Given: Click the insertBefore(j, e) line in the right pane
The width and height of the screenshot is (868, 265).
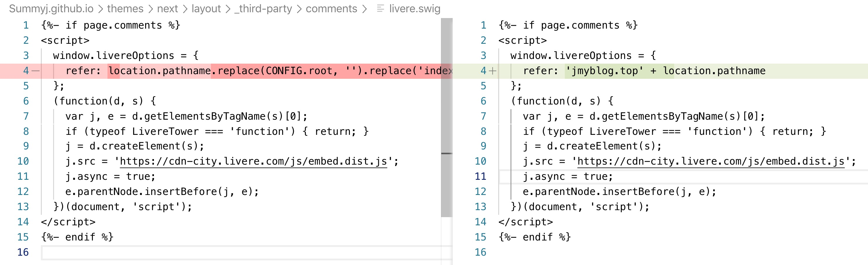Looking at the screenshot, I should pyautogui.click(x=620, y=191).
